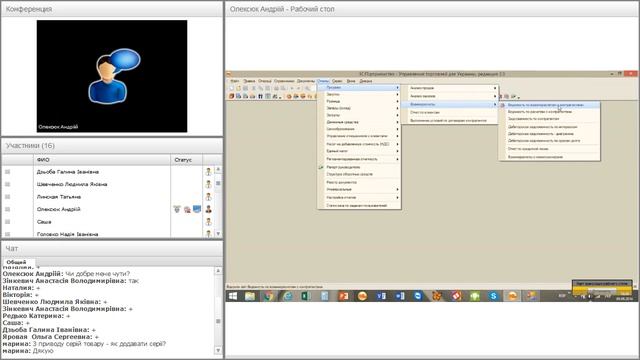Open File Explorer from the taskbar
The image size is (640, 360).
(250, 296)
